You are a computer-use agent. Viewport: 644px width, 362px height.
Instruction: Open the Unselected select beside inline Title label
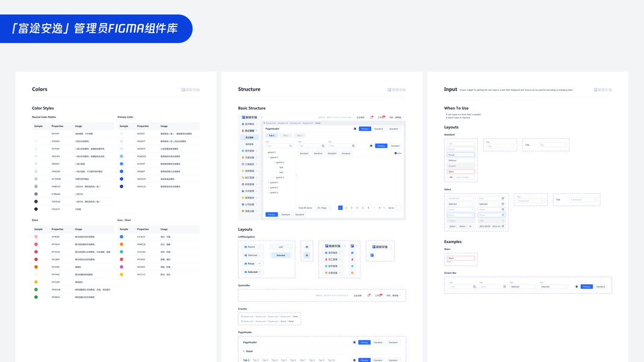coord(583,200)
